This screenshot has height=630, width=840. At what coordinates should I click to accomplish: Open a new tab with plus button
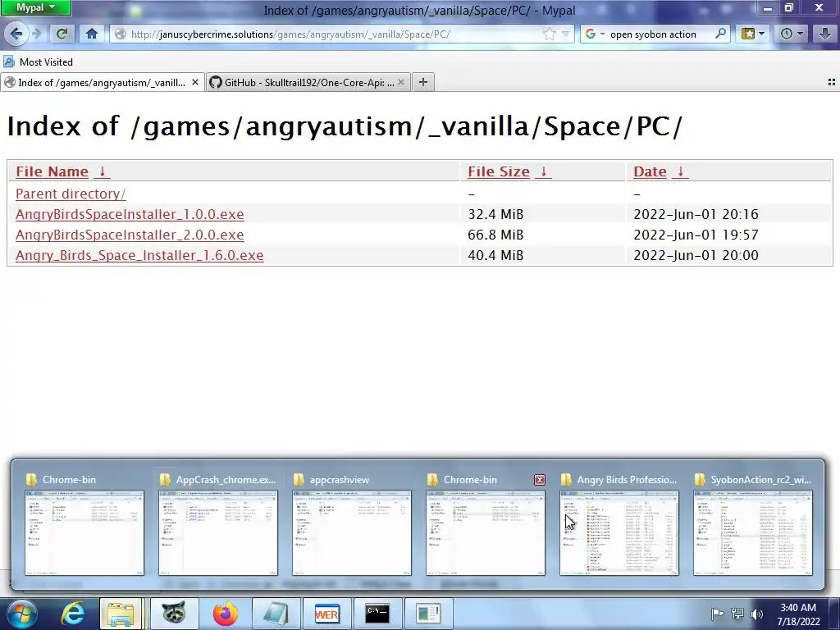coord(423,82)
